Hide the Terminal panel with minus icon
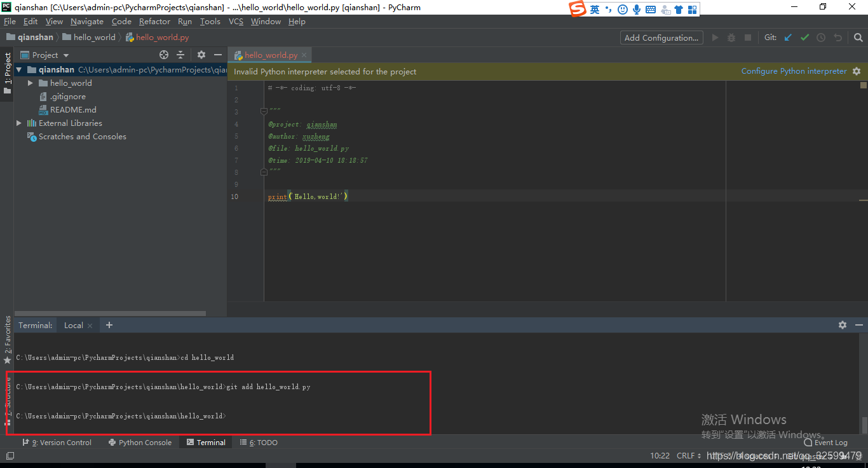 [x=859, y=325]
